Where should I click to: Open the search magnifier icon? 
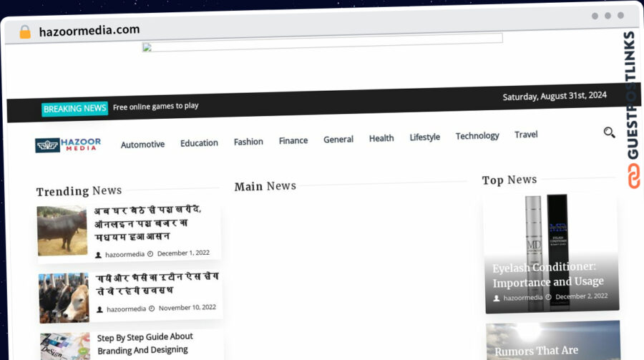click(x=609, y=132)
